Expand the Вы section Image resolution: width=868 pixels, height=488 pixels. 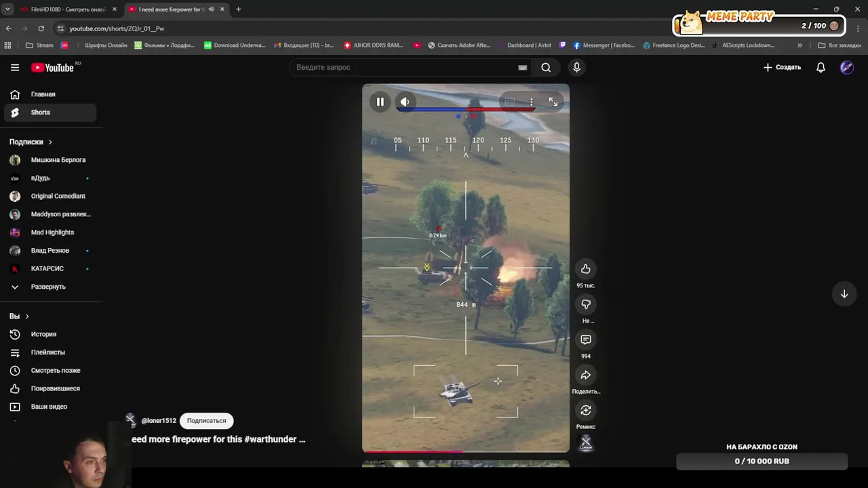(x=19, y=317)
